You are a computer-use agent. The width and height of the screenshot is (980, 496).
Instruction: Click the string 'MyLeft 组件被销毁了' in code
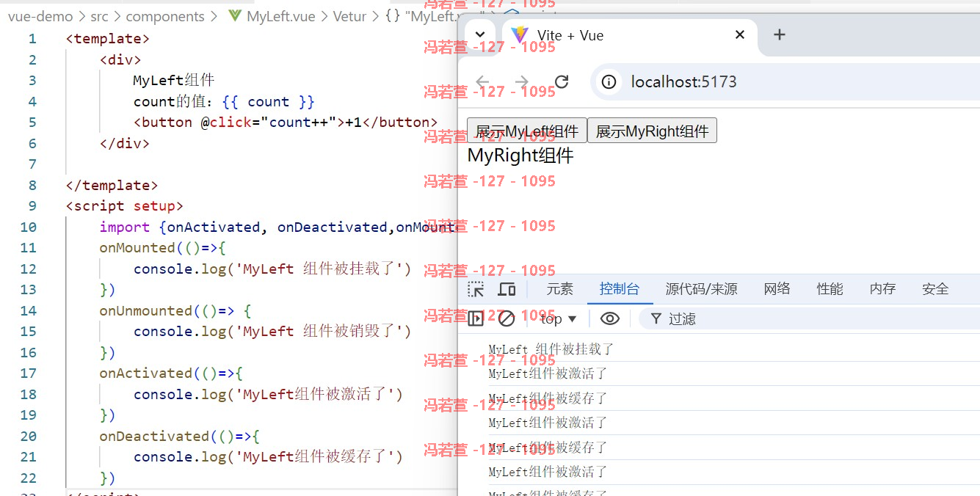pos(319,331)
